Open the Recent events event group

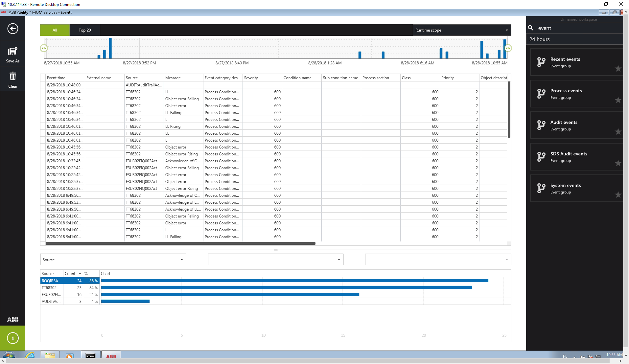(565, 62)
